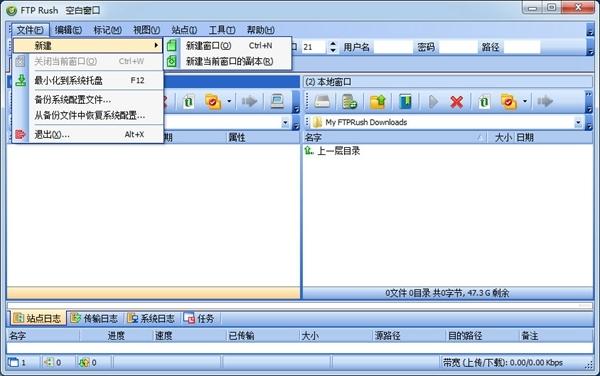Click the remote pane transfer arrow icon
The width and height of the screenshot is (600, 376).
[249, 101]
